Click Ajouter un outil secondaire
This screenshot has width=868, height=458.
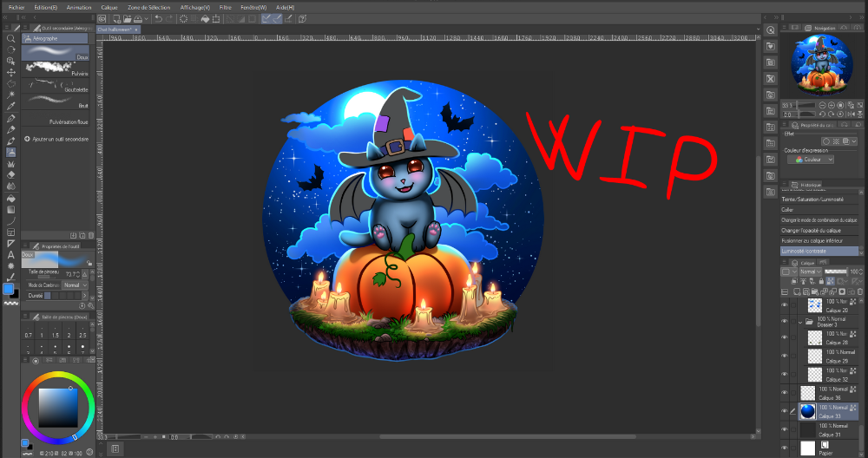point(59,139)
